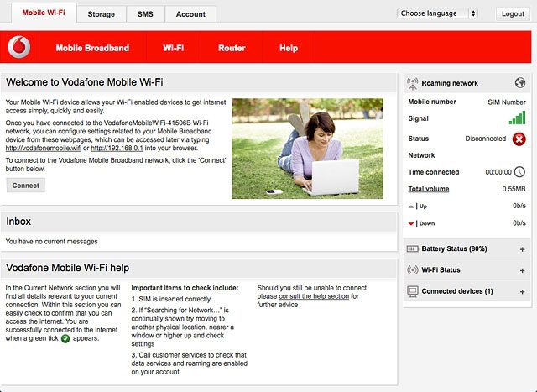Click the 0b/s download speed value
Image resolution: width=537 pixels, height=392 pixels.
[x=519, y=223]
